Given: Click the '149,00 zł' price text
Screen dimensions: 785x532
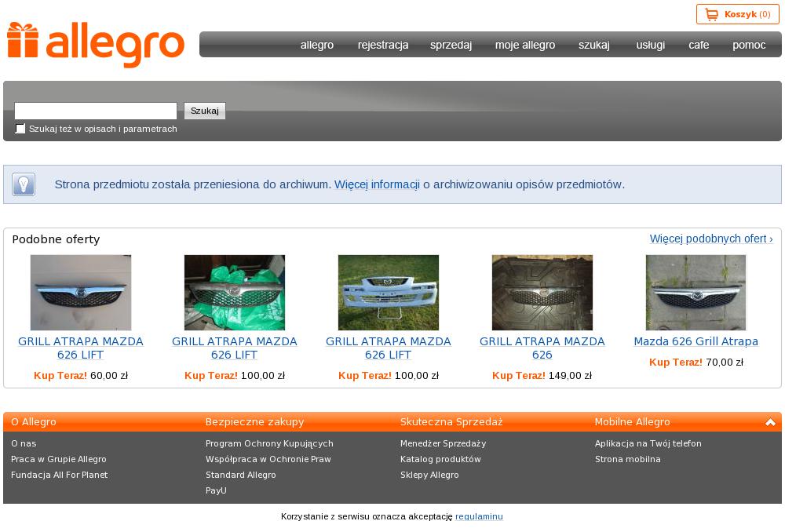Looking at the screenshot, I should (x=570, y=375).
